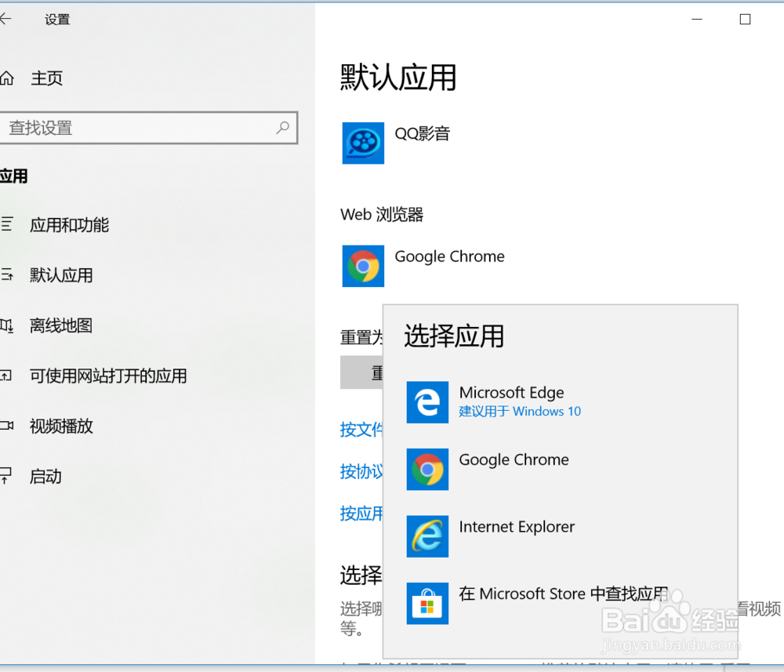Open the 主页 home icon
This screenshot has height=672, width=784.
coord(6,78)
